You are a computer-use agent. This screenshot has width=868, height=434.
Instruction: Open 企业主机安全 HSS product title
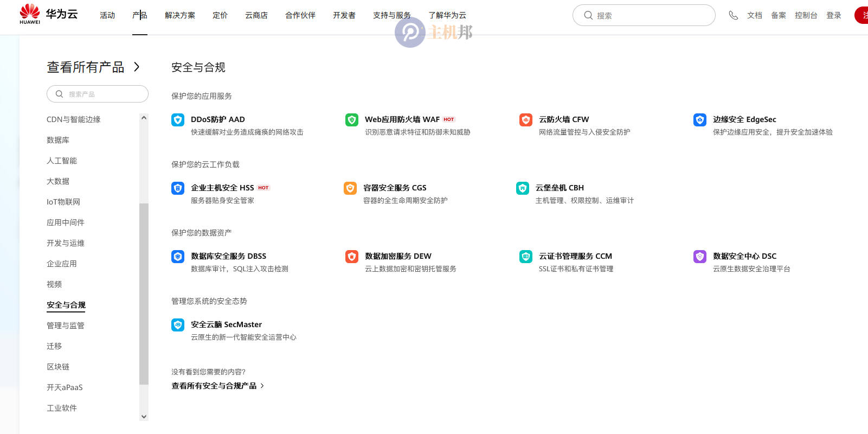click(x=222, y=188)
